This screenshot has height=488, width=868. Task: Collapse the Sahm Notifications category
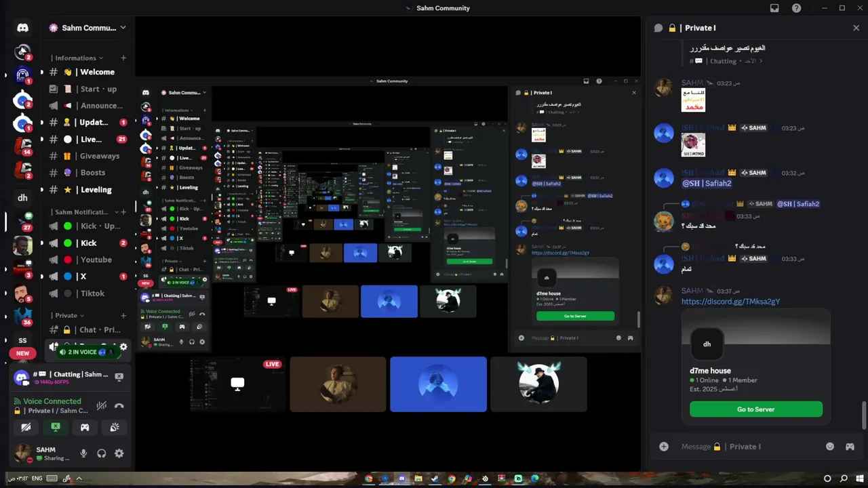[85, 211]
